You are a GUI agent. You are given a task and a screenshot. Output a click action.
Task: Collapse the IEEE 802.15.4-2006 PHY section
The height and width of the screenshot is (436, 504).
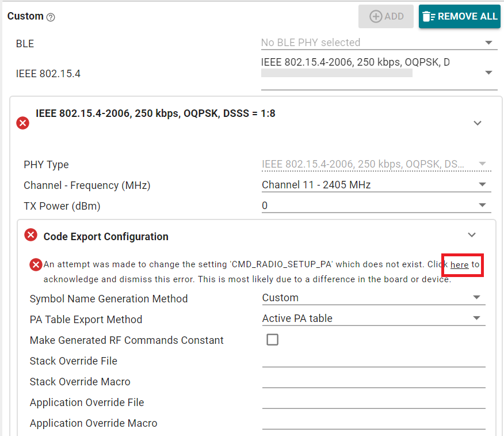pos(478,123)
